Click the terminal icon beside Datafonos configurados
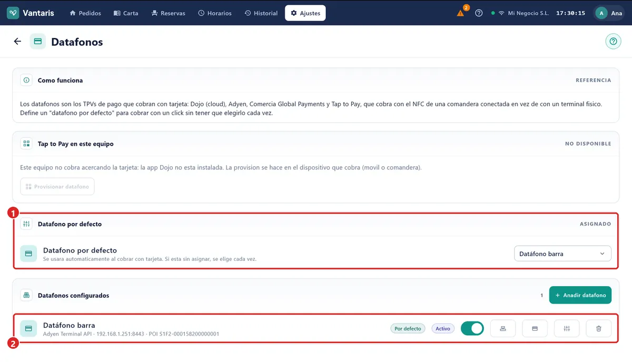The image size is (632, 364). (x=26, y=295)
